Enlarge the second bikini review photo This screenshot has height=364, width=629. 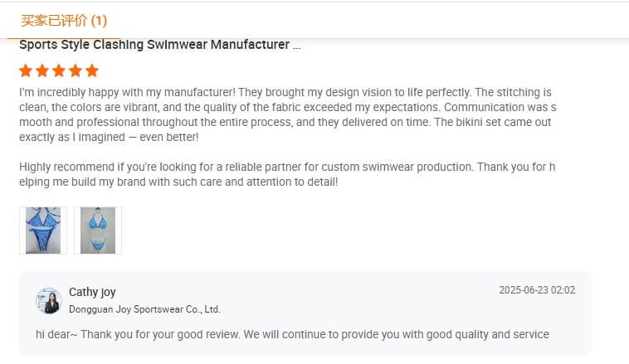tap(98, 231)
